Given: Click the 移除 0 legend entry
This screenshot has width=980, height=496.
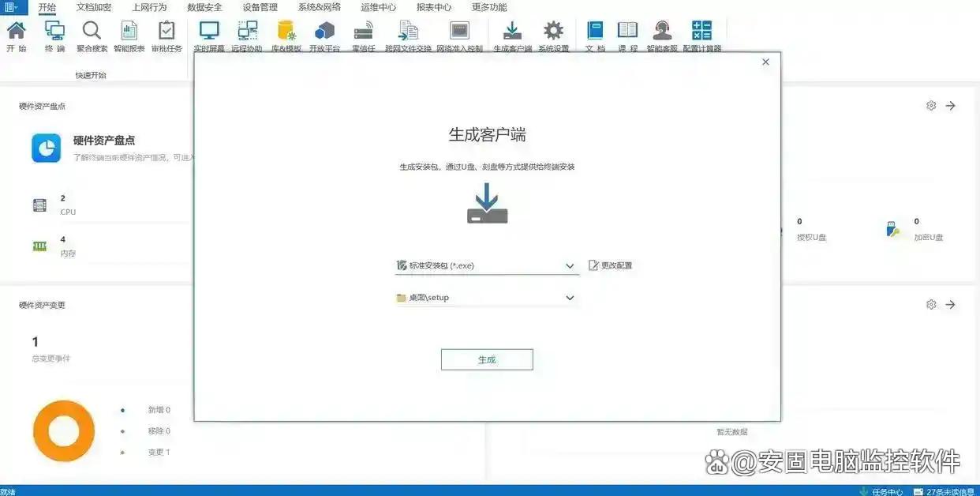Looking at the screenshot, I should click(159, 431).
